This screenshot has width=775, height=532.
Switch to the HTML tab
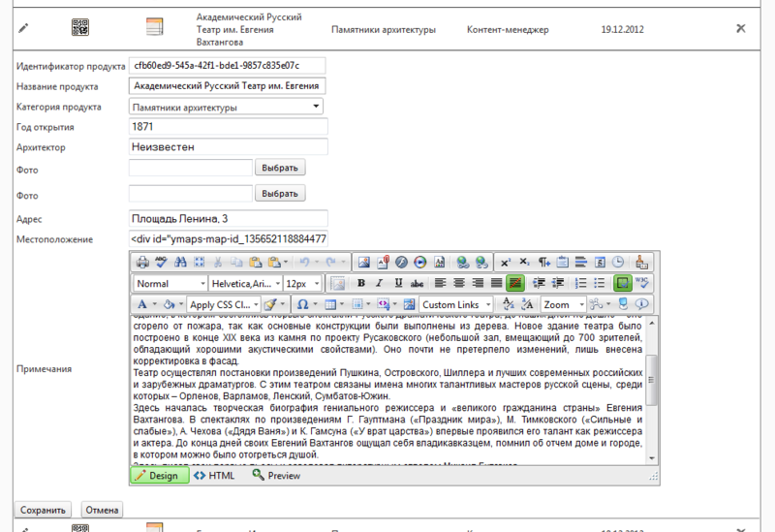(214, 476)
